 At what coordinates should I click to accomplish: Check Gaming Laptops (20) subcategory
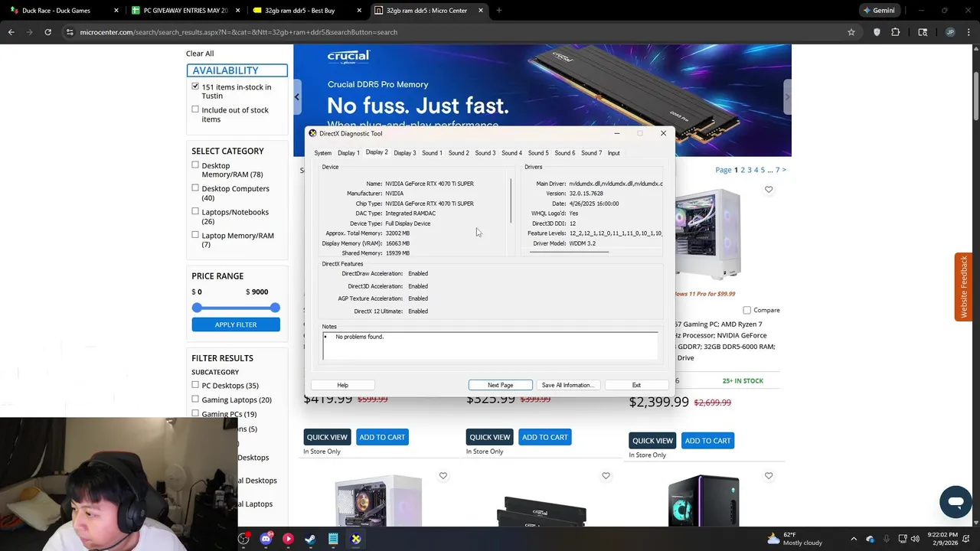pos(195,399)
